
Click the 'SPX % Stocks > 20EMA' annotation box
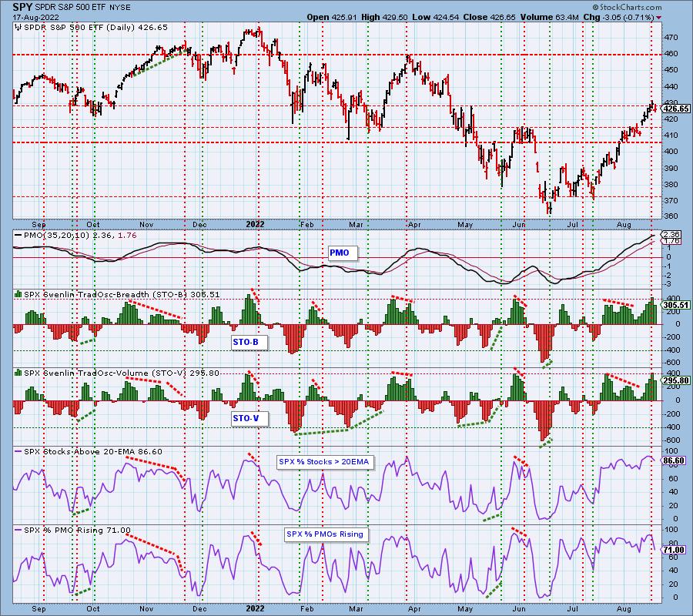326,462
